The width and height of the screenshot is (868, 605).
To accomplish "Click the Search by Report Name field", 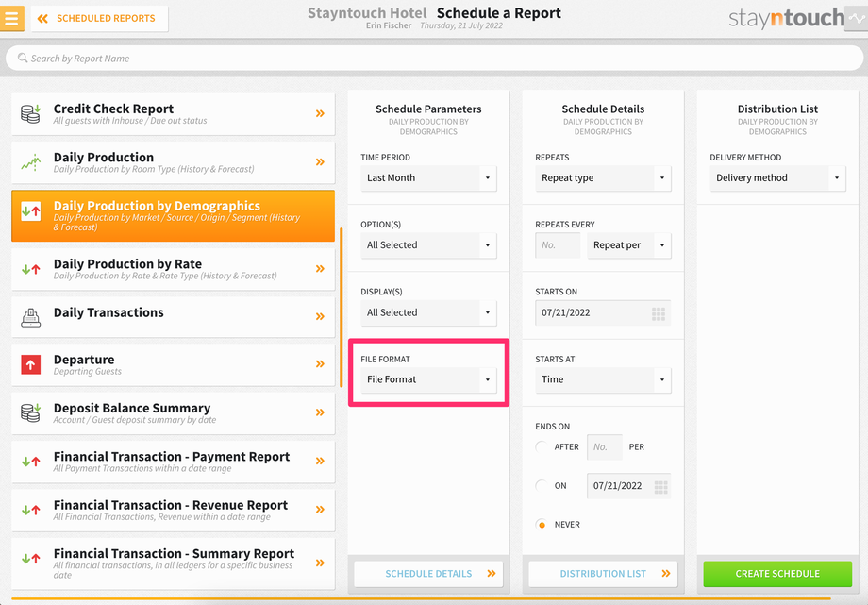I will point(434,58).
